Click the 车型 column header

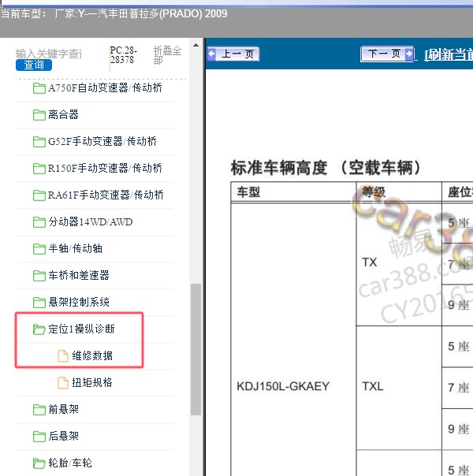[x=293, y=192]
